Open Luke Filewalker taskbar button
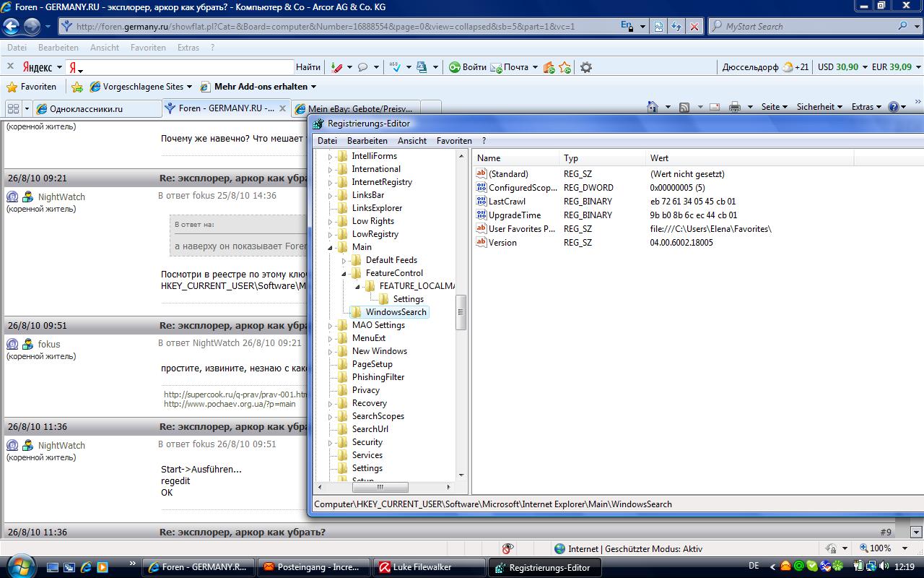The image size is (924, 578). point(429,568)
